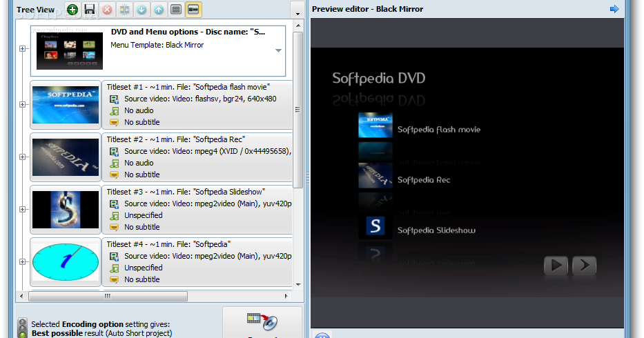Select the clock thumbnail of Titleset #4
Screen dimensions: 644x338
(66, 261)
